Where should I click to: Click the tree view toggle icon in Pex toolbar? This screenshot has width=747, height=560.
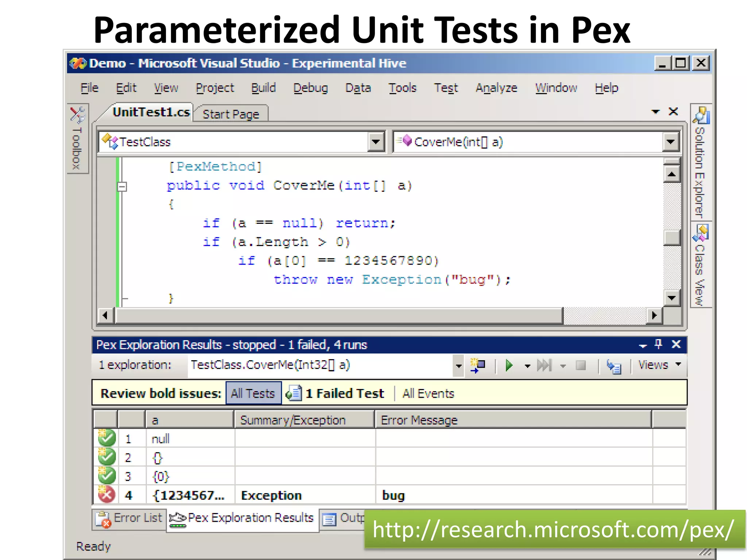click(x=614, y=366)
